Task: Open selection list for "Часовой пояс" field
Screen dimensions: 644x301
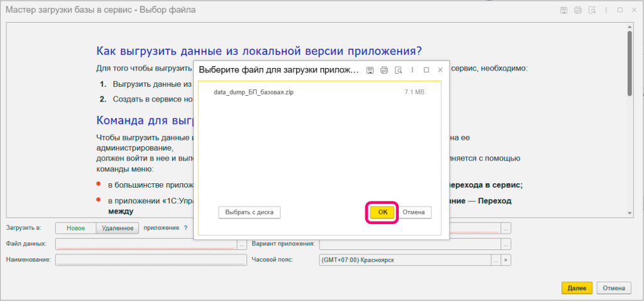Action: (496, 260)
